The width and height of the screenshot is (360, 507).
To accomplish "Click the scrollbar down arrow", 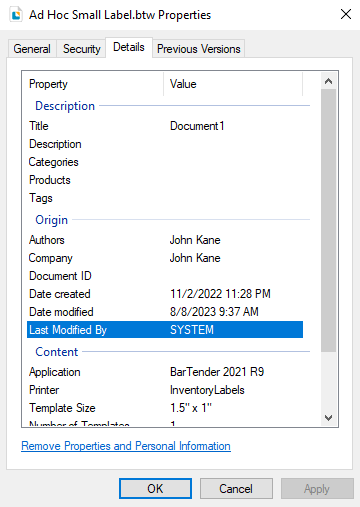I will 328,418.
